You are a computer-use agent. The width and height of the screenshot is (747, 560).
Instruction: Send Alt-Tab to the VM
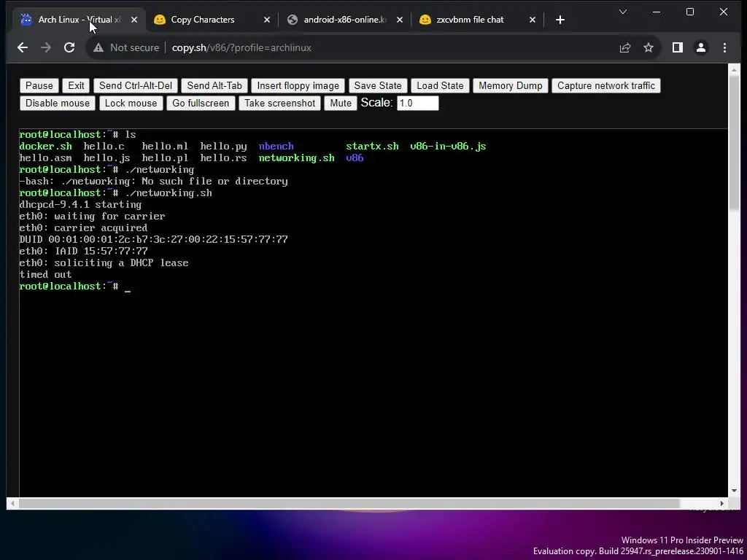tap(214, 86)
